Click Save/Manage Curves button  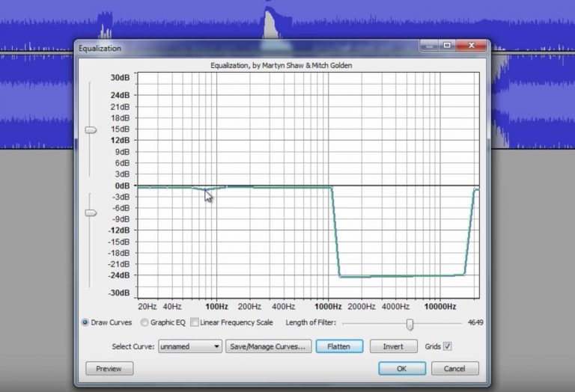point(269,346)
